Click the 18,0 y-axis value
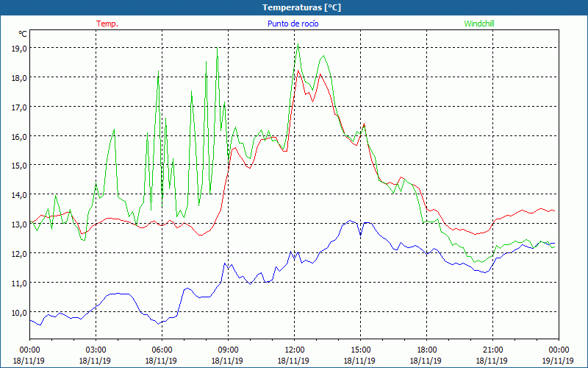 [x=19, y=78]
